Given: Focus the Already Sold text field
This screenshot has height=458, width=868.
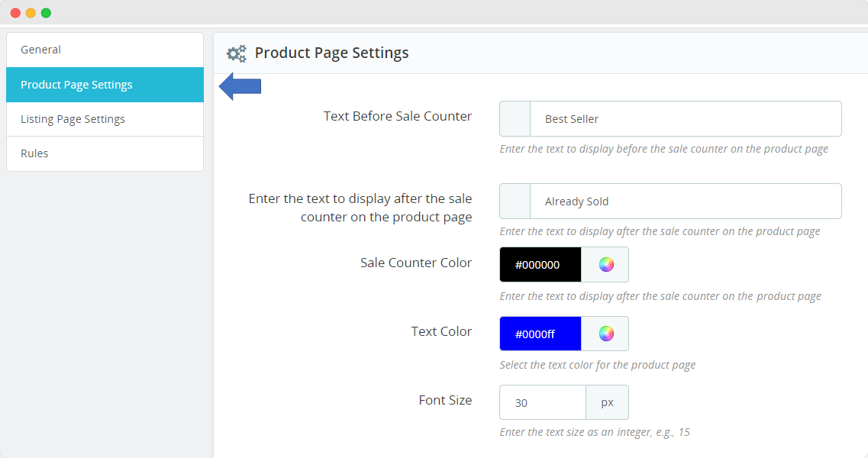Looking at the screenshot, I should [x=685, y=202].
